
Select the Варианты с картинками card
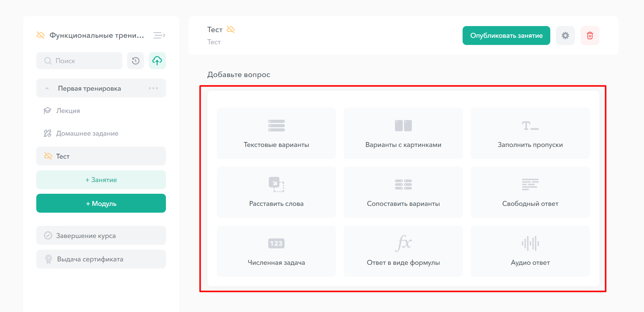[x=403, y=133]
